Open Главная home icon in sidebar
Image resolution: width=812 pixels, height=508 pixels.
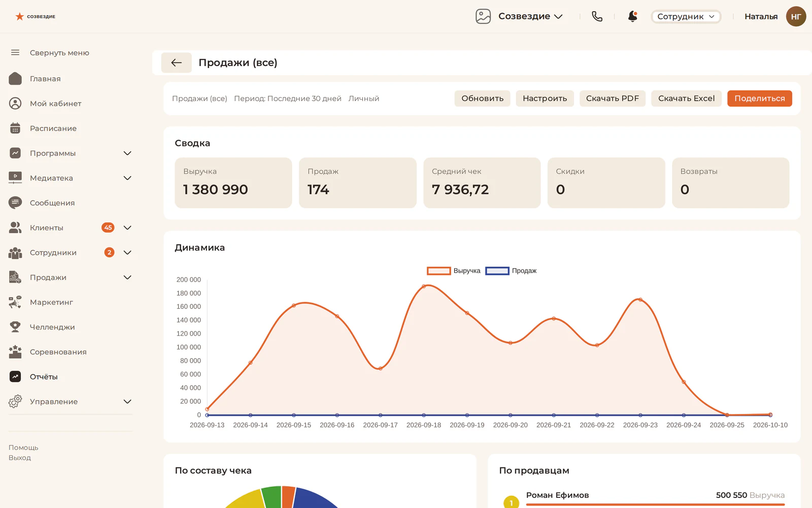15,79
